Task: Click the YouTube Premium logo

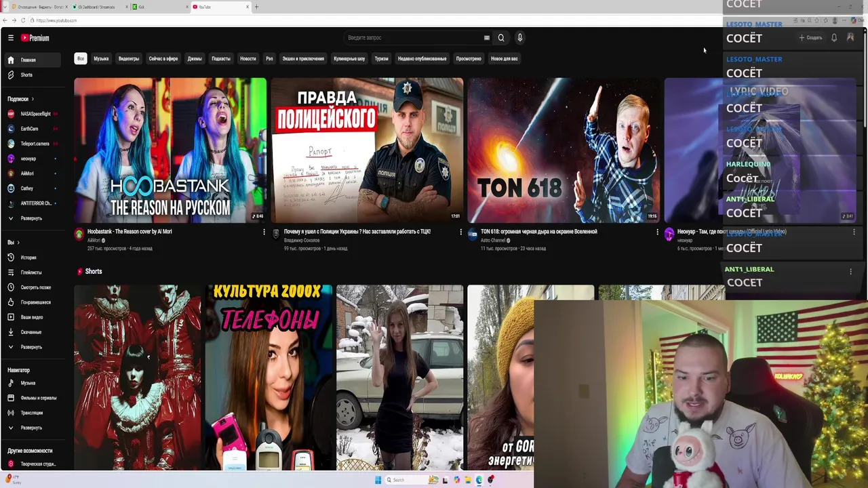Action: [35, 38]
